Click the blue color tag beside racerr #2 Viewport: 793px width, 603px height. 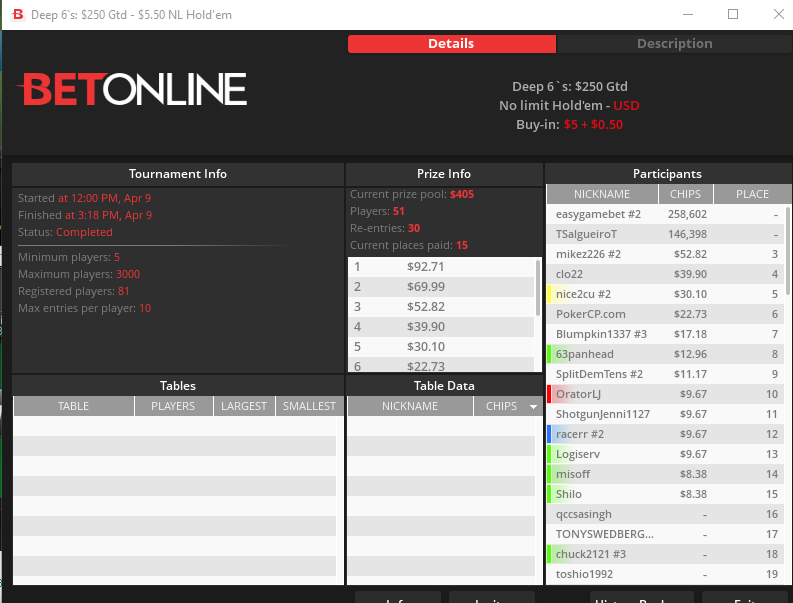click(549, 434)
